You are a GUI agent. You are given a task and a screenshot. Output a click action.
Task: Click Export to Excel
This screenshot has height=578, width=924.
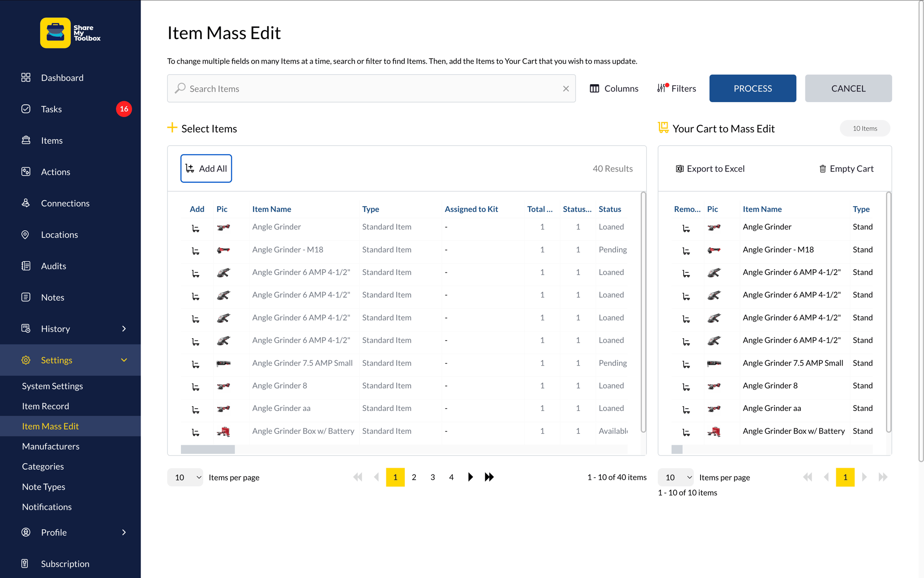click(x=710, y=168)
